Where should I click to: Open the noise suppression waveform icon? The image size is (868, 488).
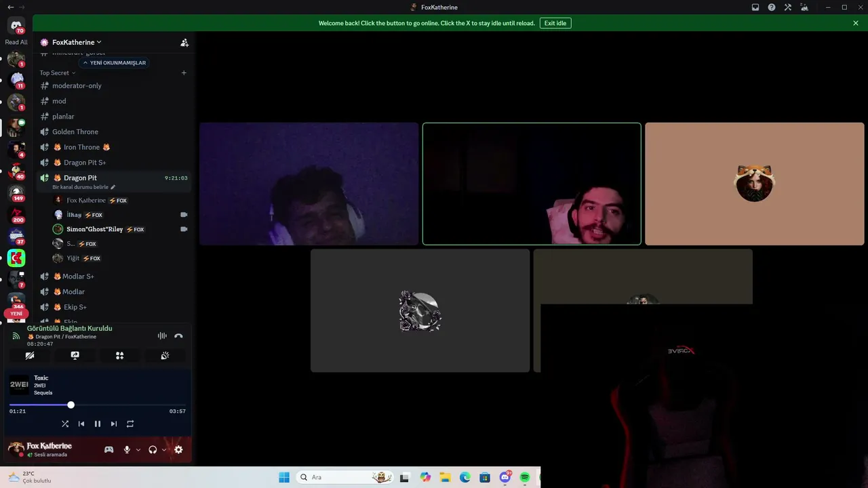click(x=162, y=335)
